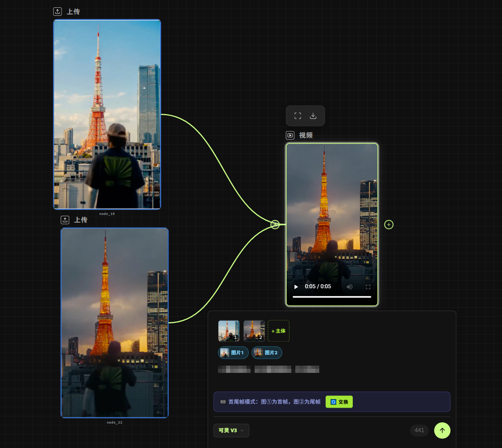This screenshot has width=502, height=448.
Task: Play the generated video
Action: 296,286
